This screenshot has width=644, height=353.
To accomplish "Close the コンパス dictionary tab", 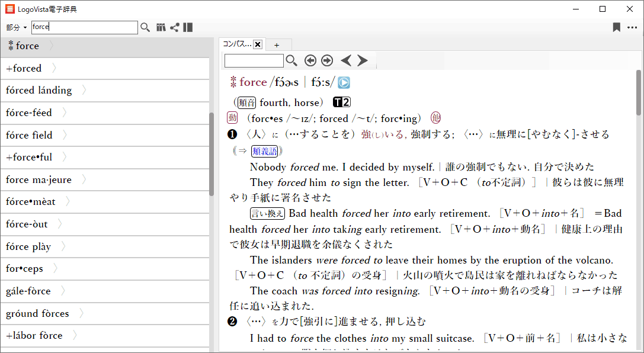I will click(258, 44).
